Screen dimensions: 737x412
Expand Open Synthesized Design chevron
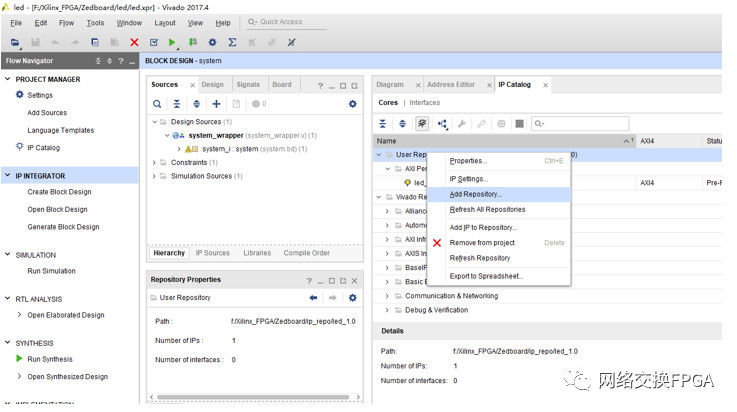[19, 376]
